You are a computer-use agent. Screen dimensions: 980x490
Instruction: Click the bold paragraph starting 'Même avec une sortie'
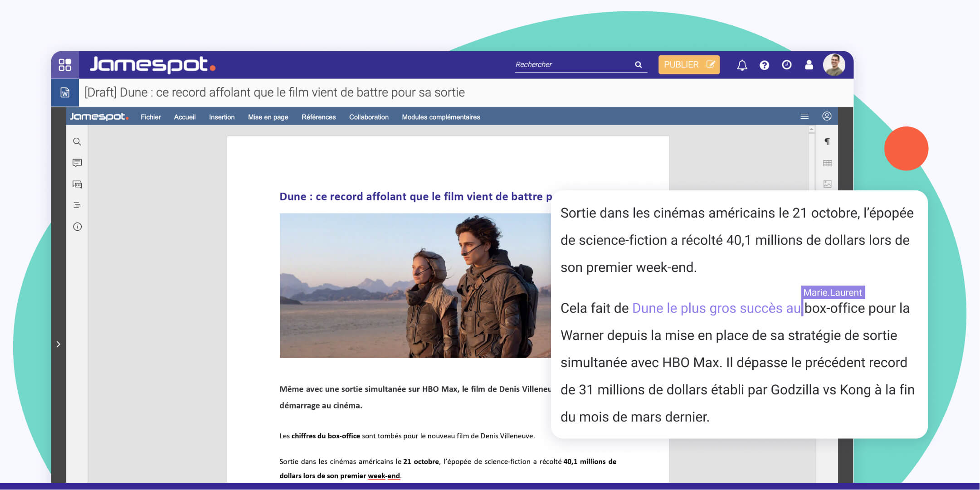click(x=415, y=397)
